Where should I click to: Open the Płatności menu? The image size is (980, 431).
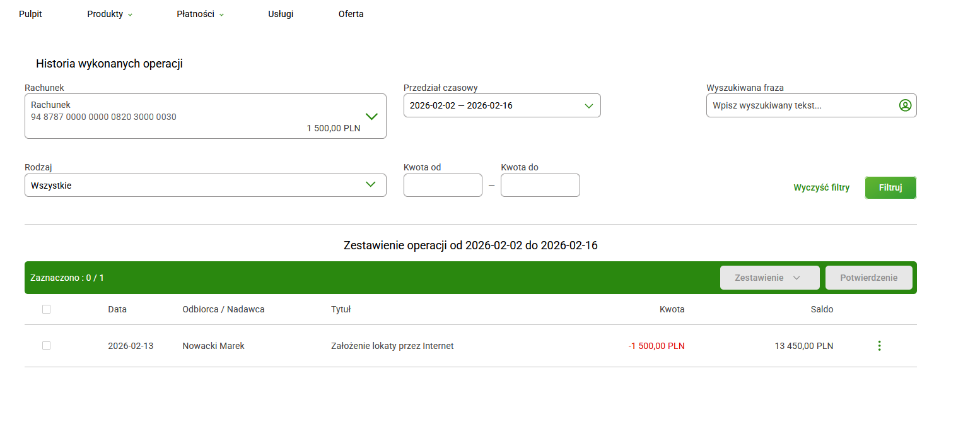coord(200,14)
